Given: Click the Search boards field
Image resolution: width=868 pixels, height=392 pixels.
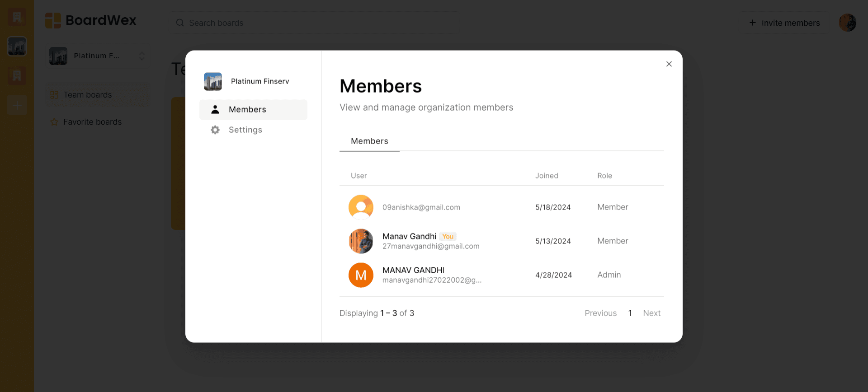Looking at the screenshot, I should pyautogui.click(x=316, y=23).
